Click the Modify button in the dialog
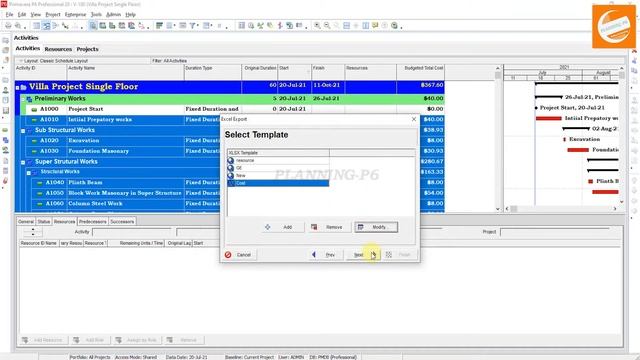The image size is (640, 360). pyautogui.click(x=376, y=227)
